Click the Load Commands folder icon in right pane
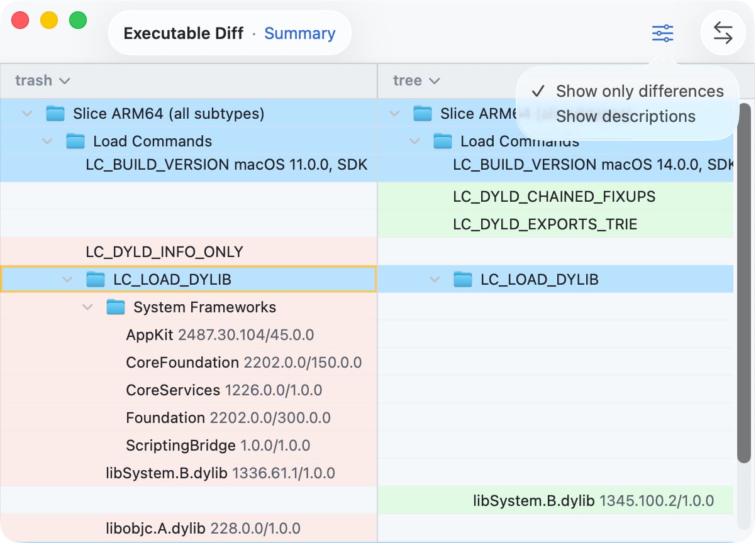 pos(445,141)
